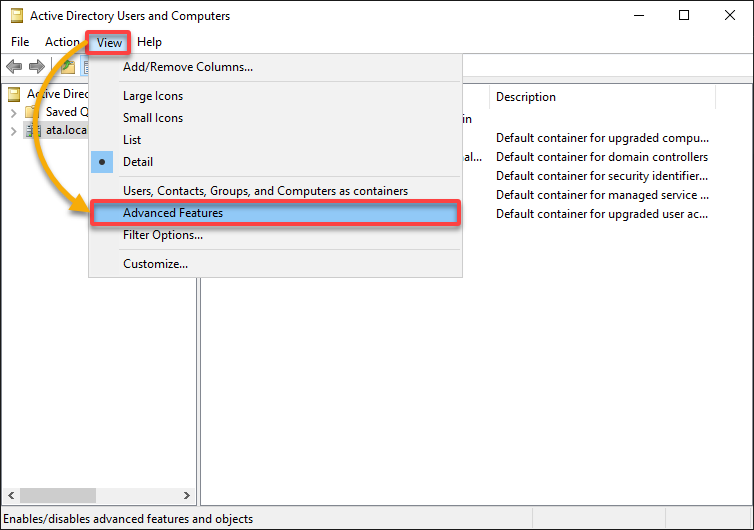This screenshot has width=754, height=530.
Task: Open Filter Options... dialog
Action: (x=276, y=235)
